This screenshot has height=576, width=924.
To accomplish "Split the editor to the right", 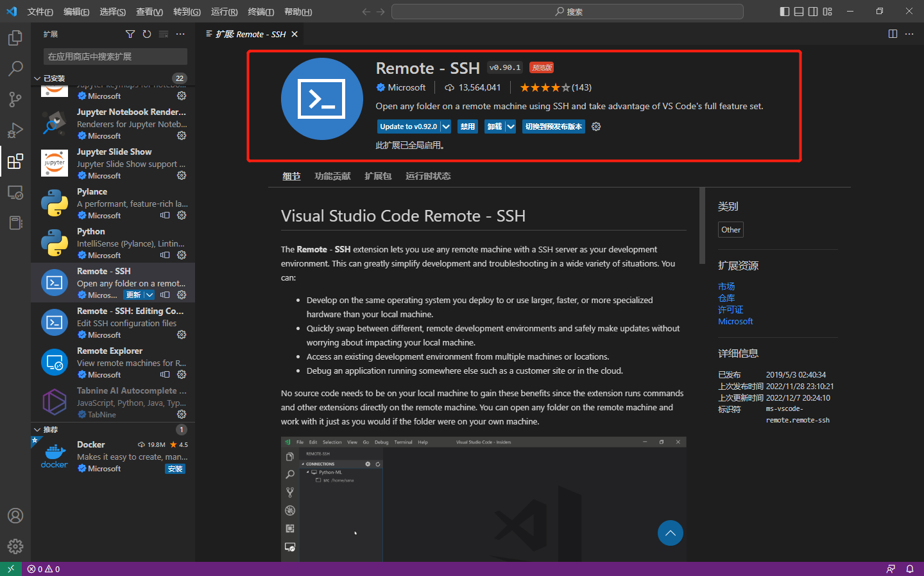I will pyautogui.click(x=893, y=34).
